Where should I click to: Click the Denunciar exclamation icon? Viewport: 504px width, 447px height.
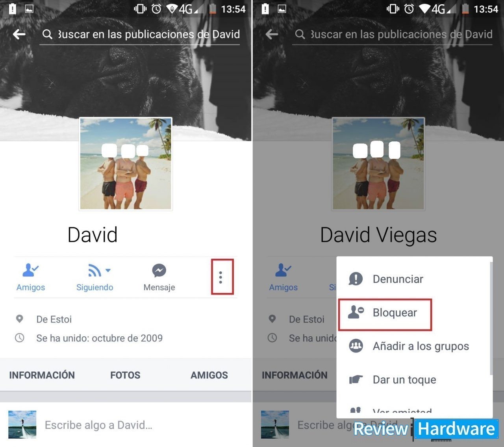pos(356,279)
